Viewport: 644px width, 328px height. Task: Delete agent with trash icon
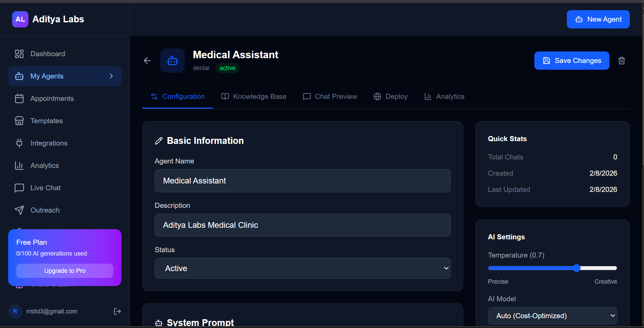point(622,61)
